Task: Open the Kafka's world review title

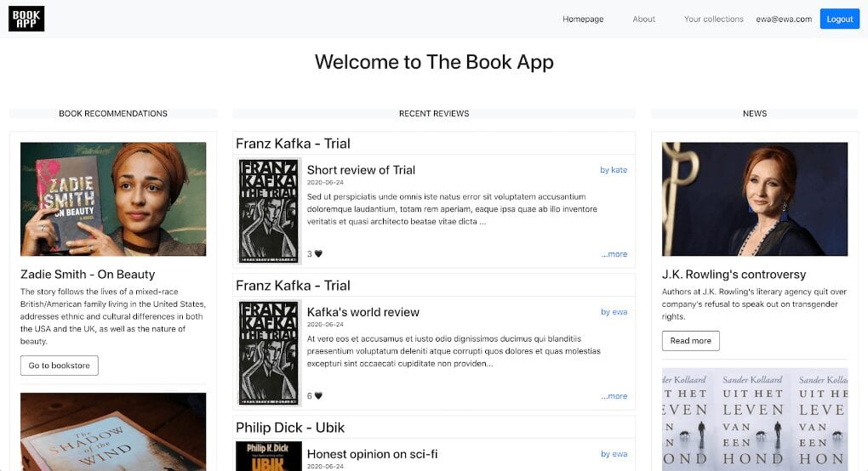Action: pyautogui.click(x=363, y=312)
